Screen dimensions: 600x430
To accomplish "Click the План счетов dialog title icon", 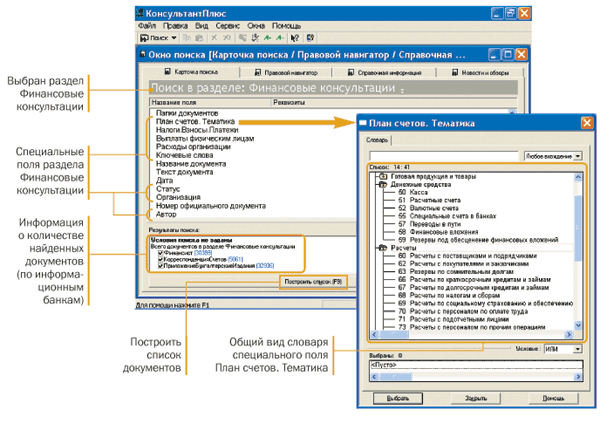I will tap(363, 123).
